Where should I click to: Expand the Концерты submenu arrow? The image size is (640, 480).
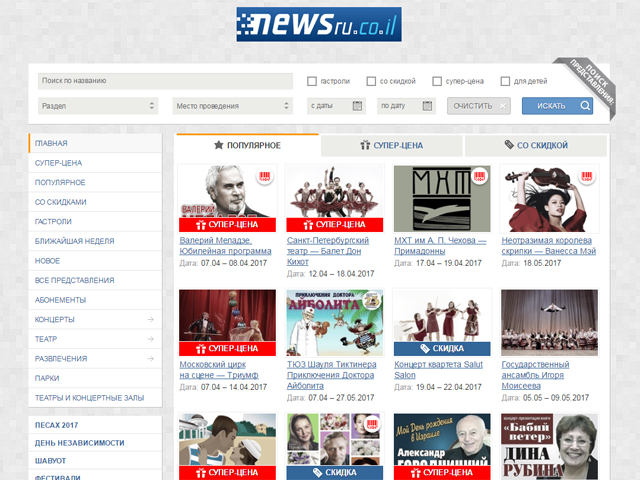151,320
